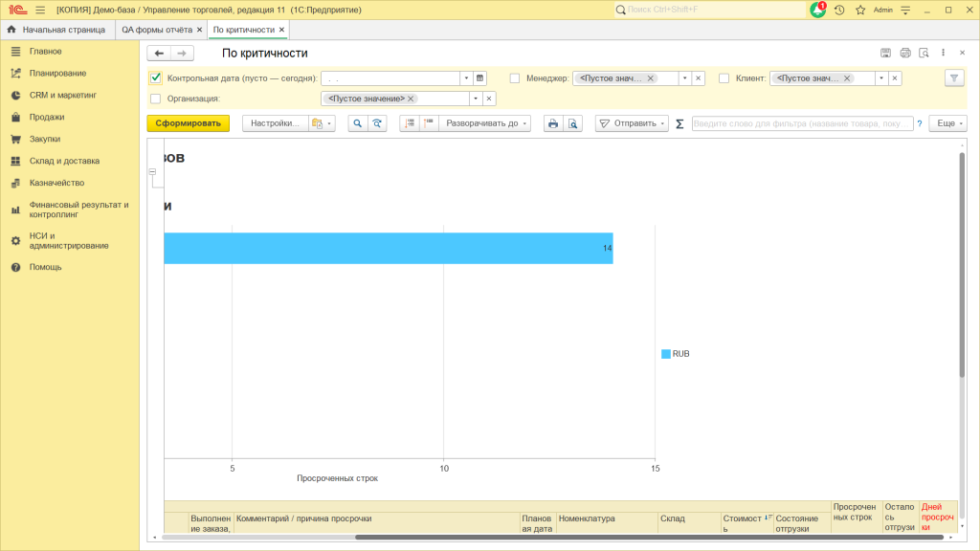Open report variants folder icon button
The image size is (980, 551).
pyautogui.click(x=322, y=123)
